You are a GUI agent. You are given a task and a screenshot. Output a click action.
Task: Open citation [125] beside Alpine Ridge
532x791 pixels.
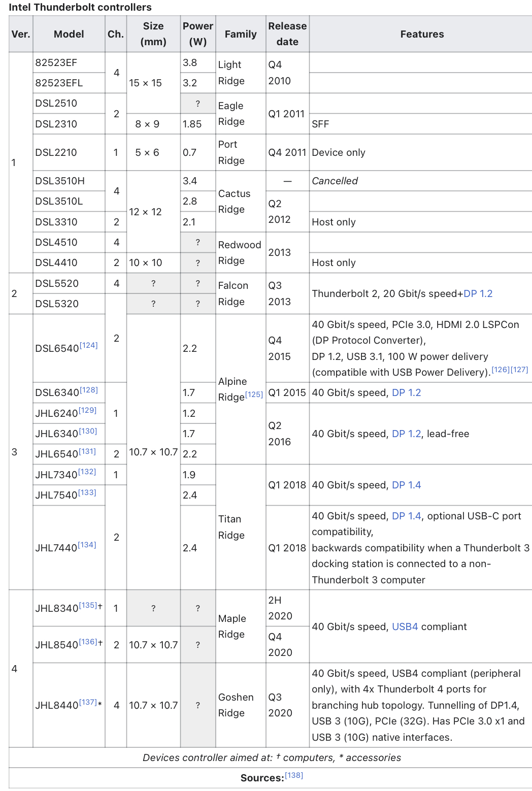(254, 394)
